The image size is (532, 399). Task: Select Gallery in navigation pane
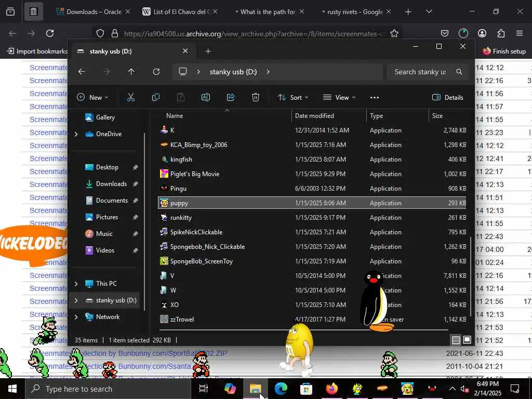(x=105, y=117)
